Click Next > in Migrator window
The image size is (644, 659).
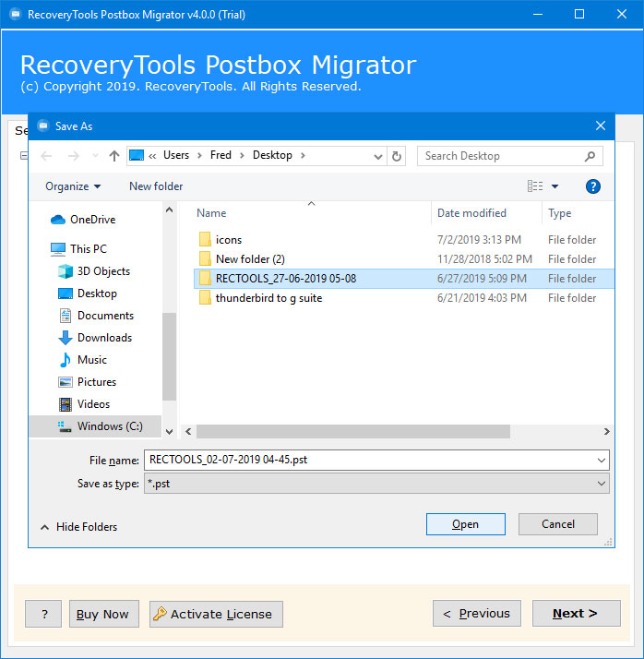click(577, 613)
